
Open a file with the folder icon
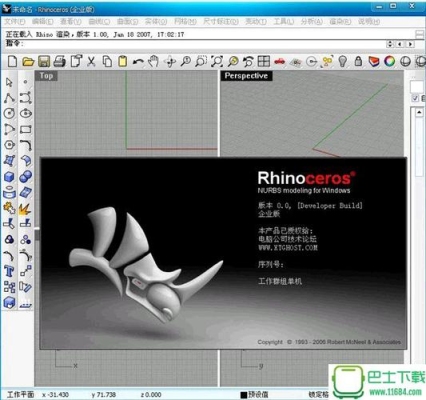28,62
